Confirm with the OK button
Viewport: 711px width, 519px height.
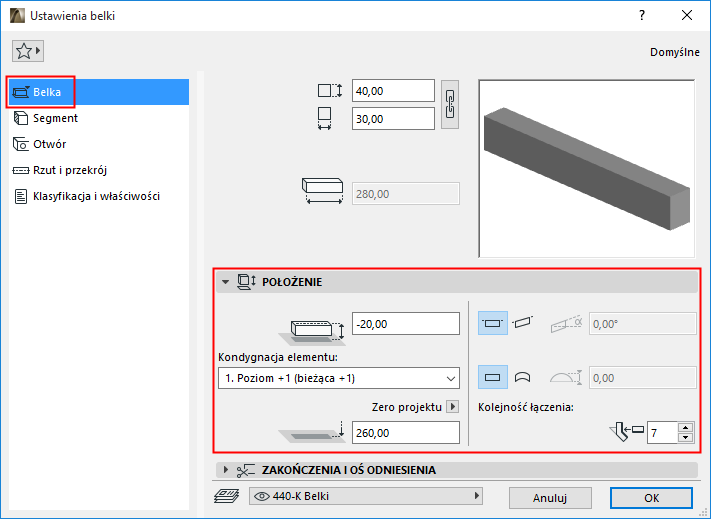[x=651, y=498]
